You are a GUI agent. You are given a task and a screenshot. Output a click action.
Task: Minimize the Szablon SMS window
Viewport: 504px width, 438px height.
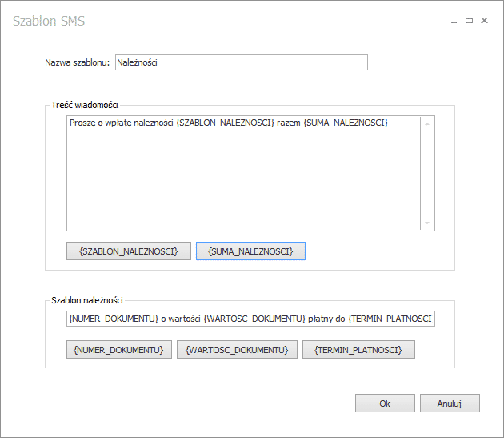click(x=454, y=21)
